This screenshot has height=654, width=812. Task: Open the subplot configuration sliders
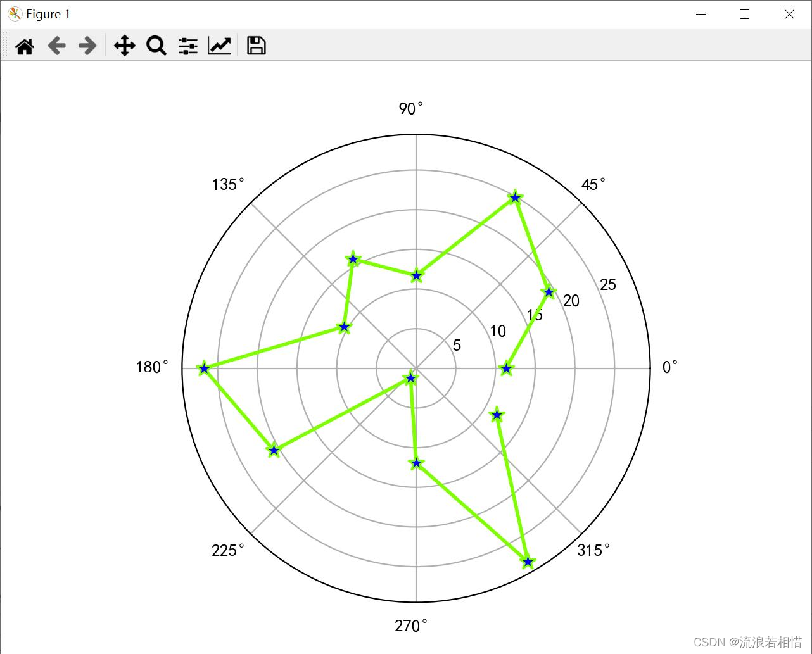[x=187, y=45]
